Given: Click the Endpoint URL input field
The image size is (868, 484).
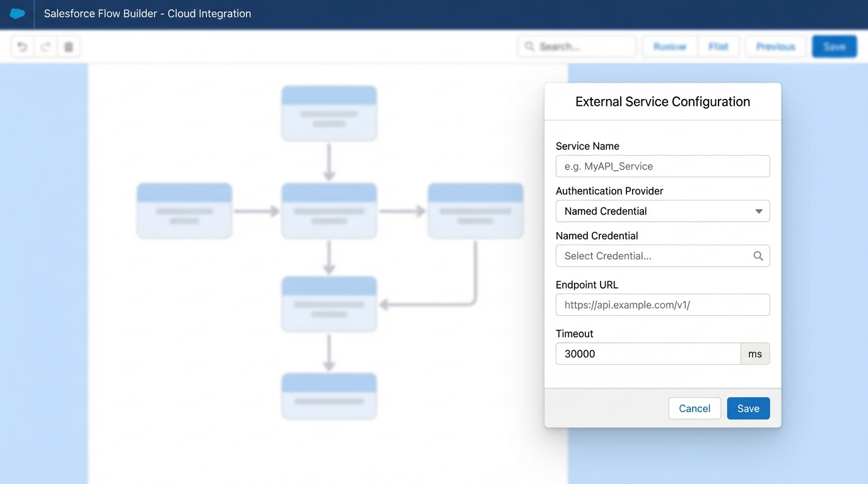Looking at the screenshot, I should pyautogui.click(x=662, y=304).
